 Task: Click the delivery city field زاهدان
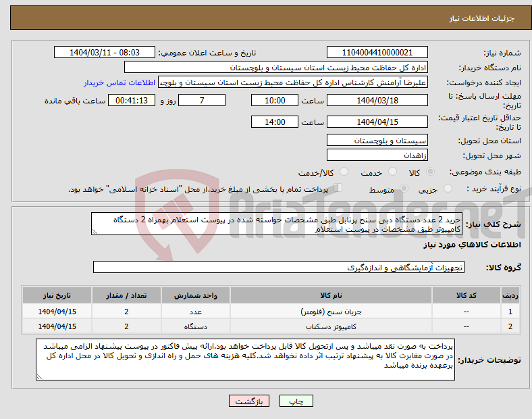(x=377, y=155)
